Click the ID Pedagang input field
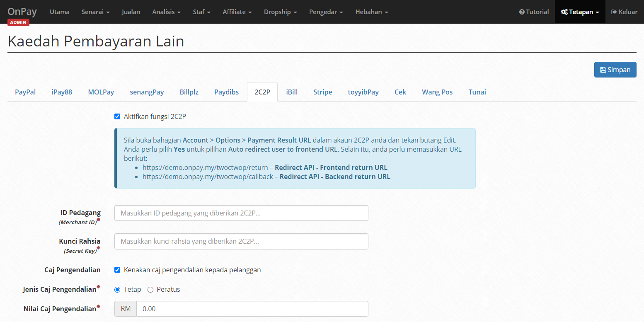The width and height of the screenshot is (644, 322). click(241, 213)
